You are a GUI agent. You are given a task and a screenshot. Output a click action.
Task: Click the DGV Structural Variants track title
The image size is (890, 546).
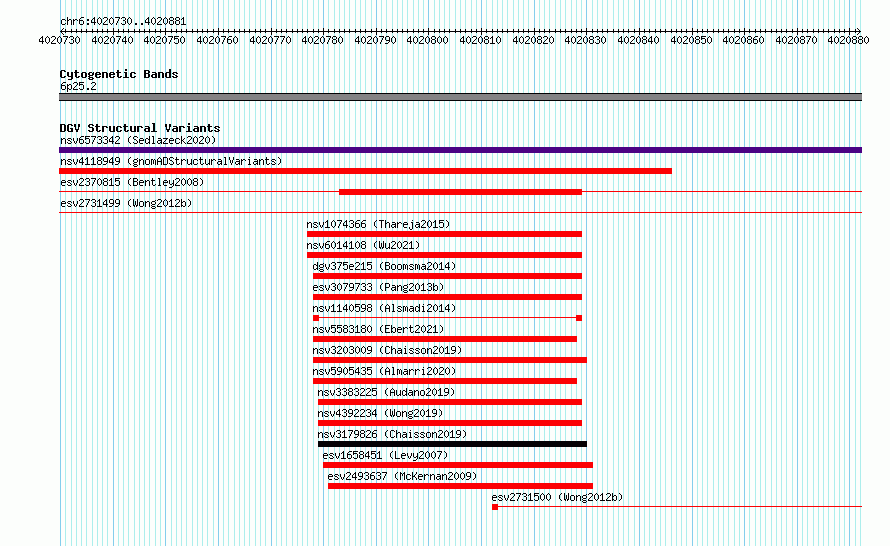tap(140, 128)
